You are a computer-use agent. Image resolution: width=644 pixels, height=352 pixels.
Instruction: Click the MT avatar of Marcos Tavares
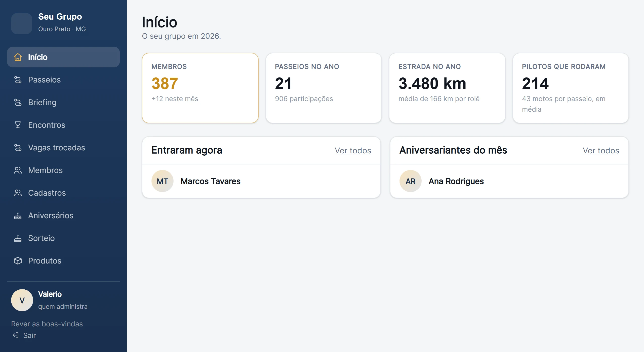tap(163, 181)
